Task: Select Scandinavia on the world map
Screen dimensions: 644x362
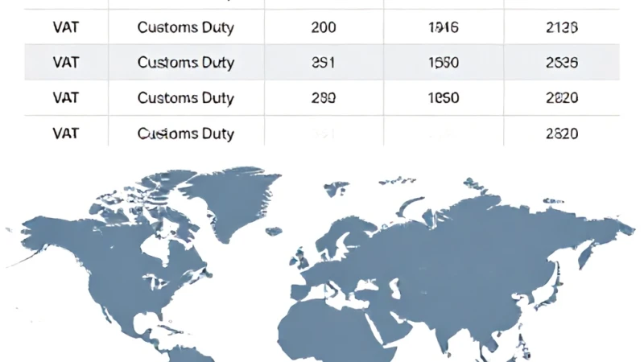Action: point(341,236)
